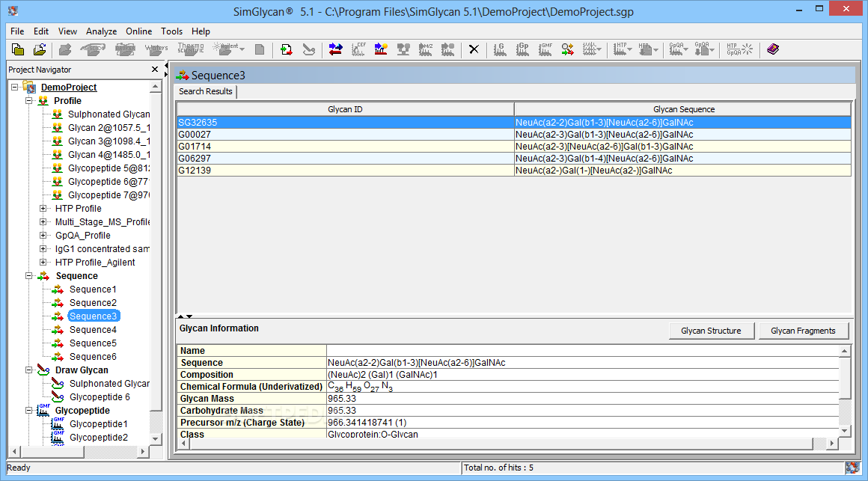Select result row G00027
Image resolution: width=868 pixels, height=481 pixels.
coord(514,135)
